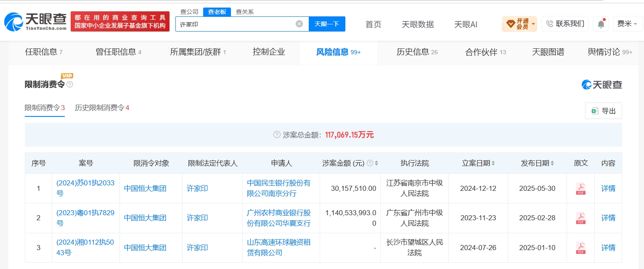The width and height of the screenshot is (644, 269).
Task: Expand the 费米 user account menu
Action: tap(627, 24)
